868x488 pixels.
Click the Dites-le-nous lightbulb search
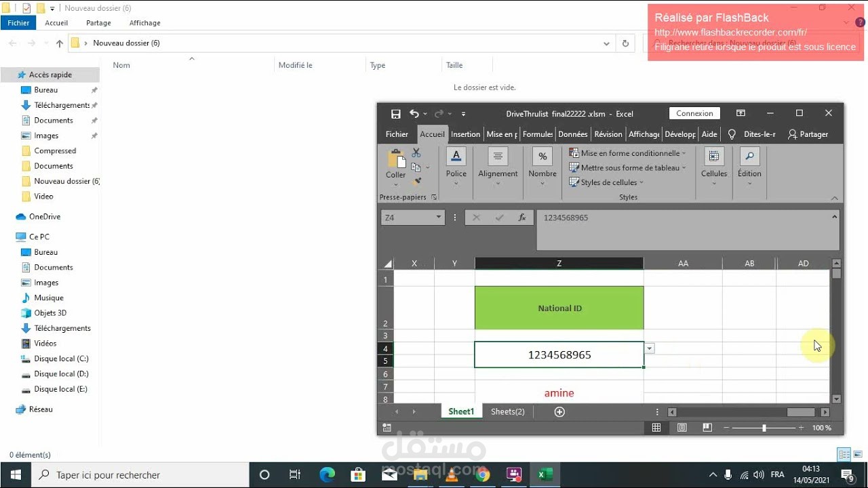751,134
